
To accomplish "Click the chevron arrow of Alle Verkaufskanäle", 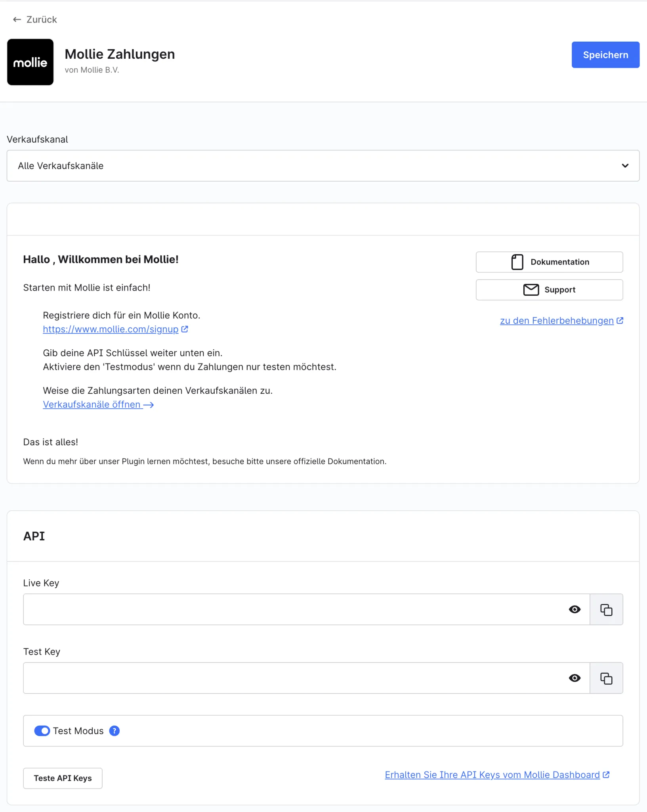I will pos(625,166).
